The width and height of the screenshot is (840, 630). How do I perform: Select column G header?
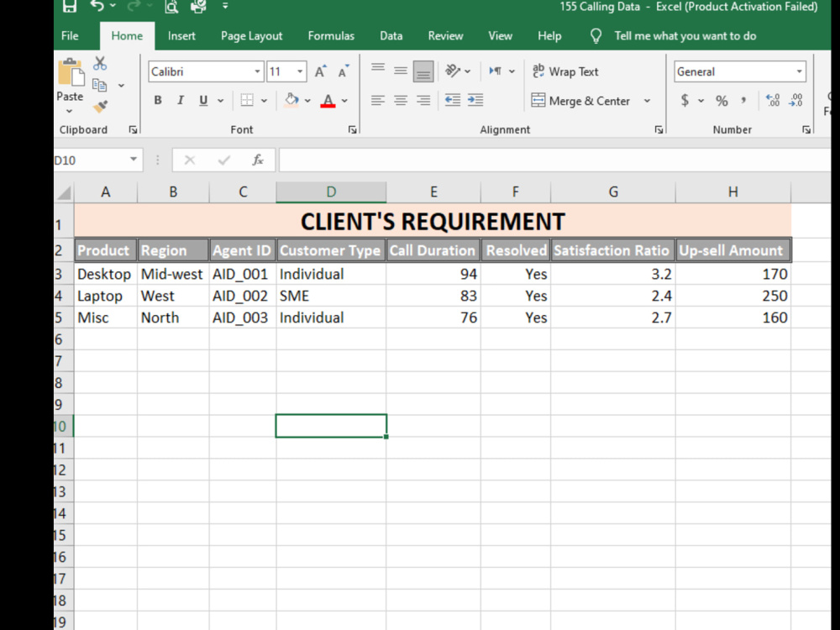tap(613, 192)
